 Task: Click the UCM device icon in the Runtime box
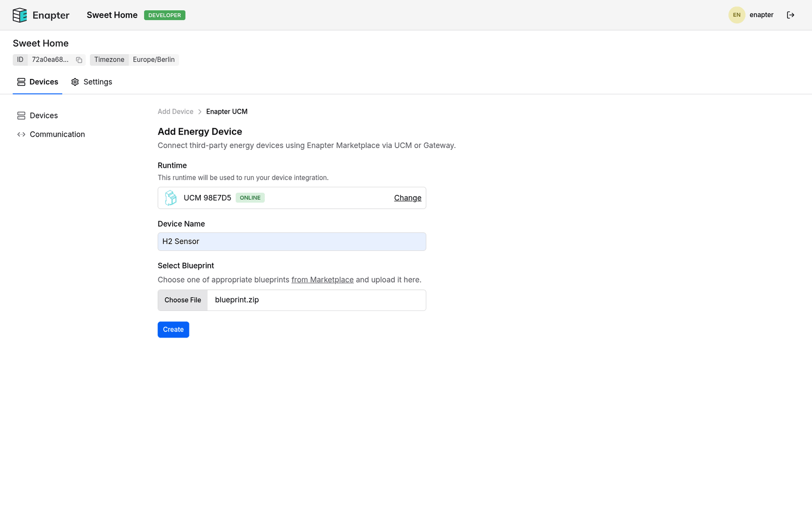click(x=171, y=198)
